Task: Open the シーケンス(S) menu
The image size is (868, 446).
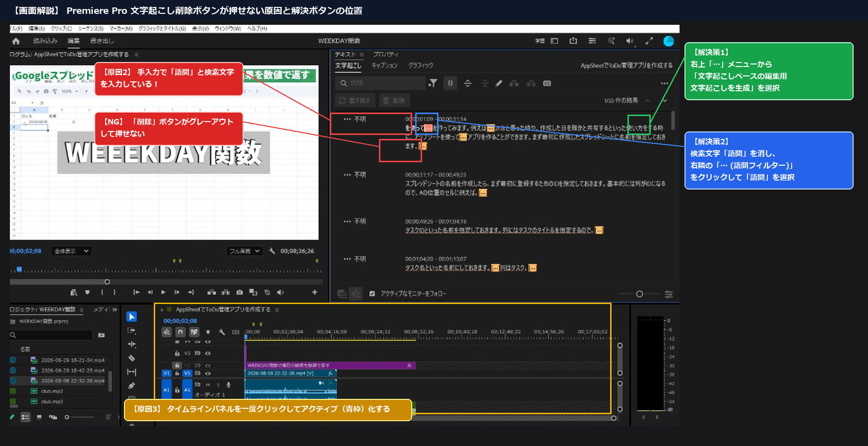Action: click(91, 28)
